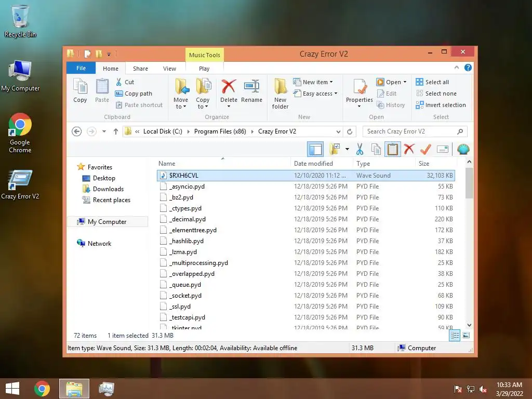Click Select none in the ribbon
532x399 pixels.
pos(436,94)
